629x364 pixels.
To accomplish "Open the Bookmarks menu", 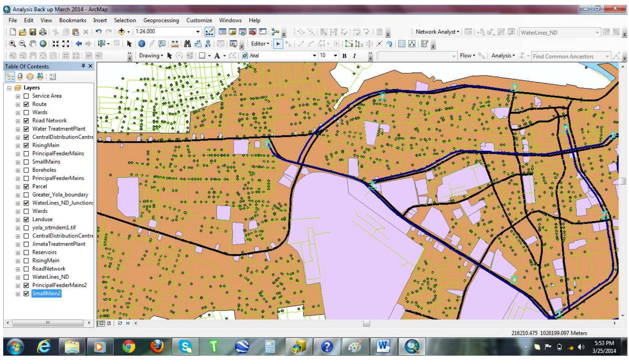I will (73, 20).
